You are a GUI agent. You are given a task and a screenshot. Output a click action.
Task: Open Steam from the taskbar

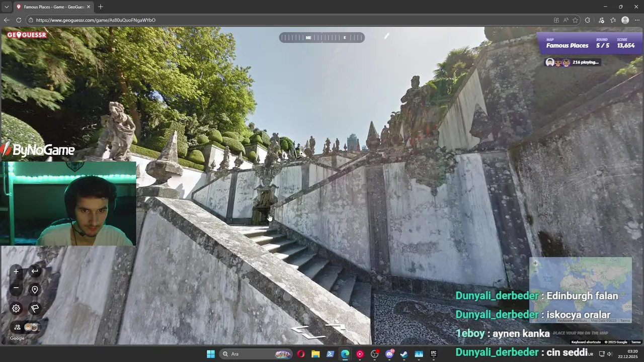(404, 354)
